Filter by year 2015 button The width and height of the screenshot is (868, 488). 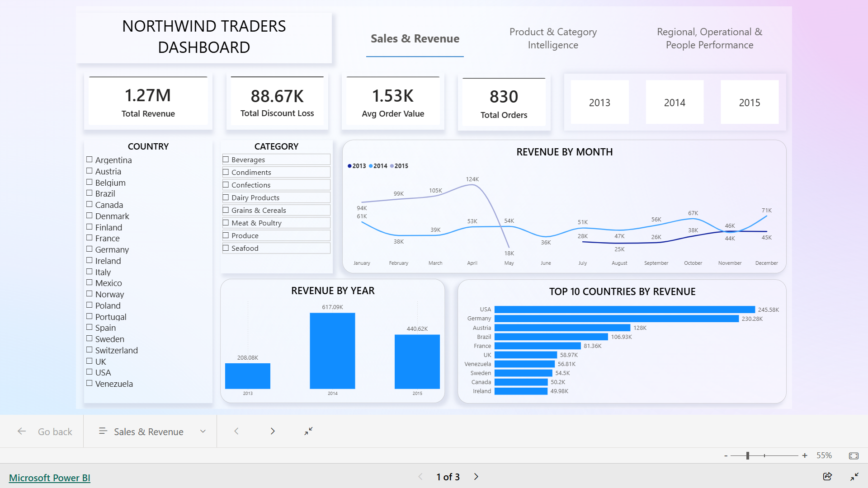click(750, 103)
